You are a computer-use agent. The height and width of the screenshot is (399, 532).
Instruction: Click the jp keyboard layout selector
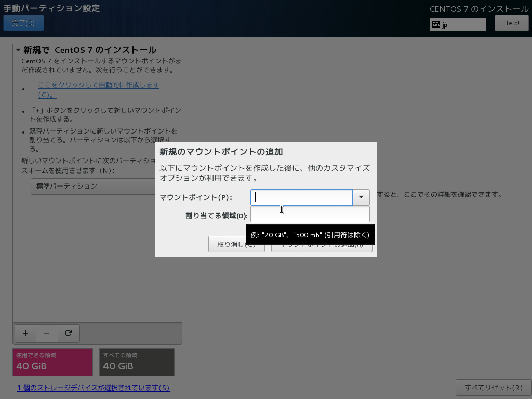point(457,24)
